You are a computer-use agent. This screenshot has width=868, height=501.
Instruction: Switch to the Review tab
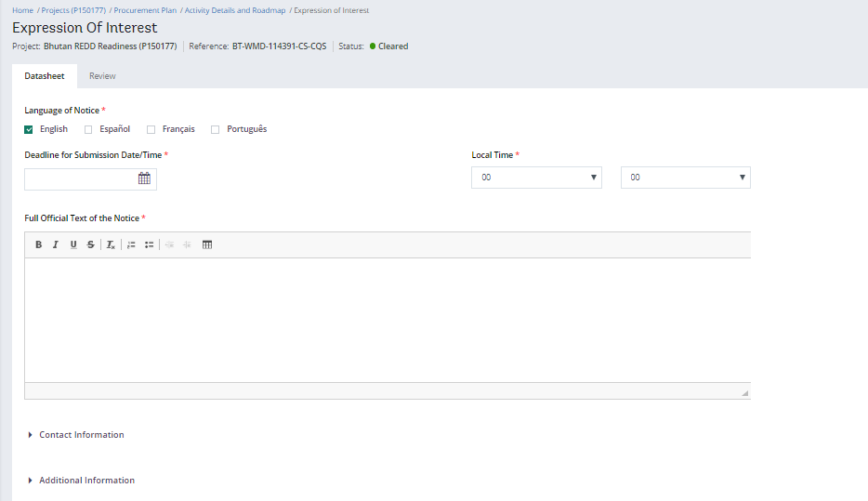[x=102, y=76]
